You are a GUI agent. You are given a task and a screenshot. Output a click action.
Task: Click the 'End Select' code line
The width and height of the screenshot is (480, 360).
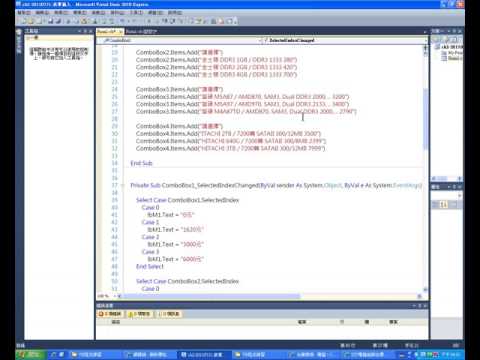[150, 266]
